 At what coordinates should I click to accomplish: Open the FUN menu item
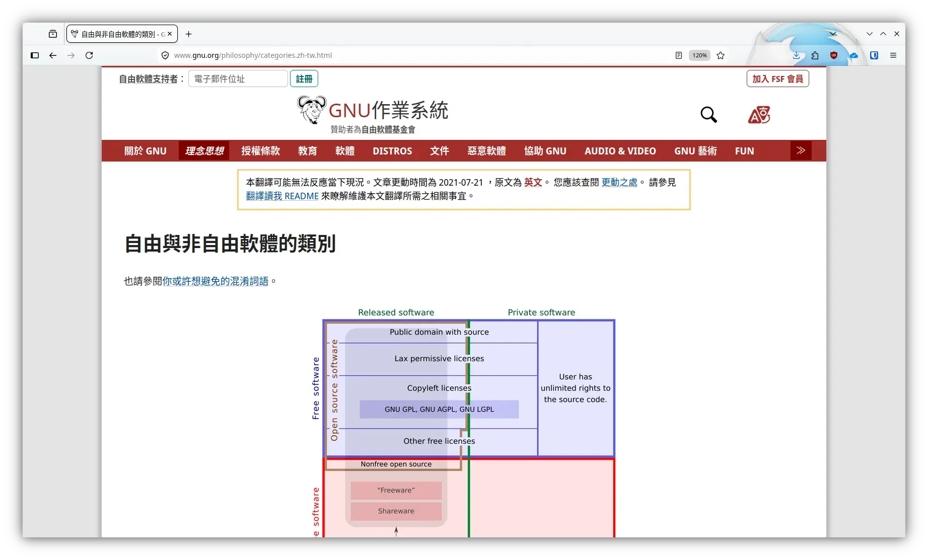[744, 151]
